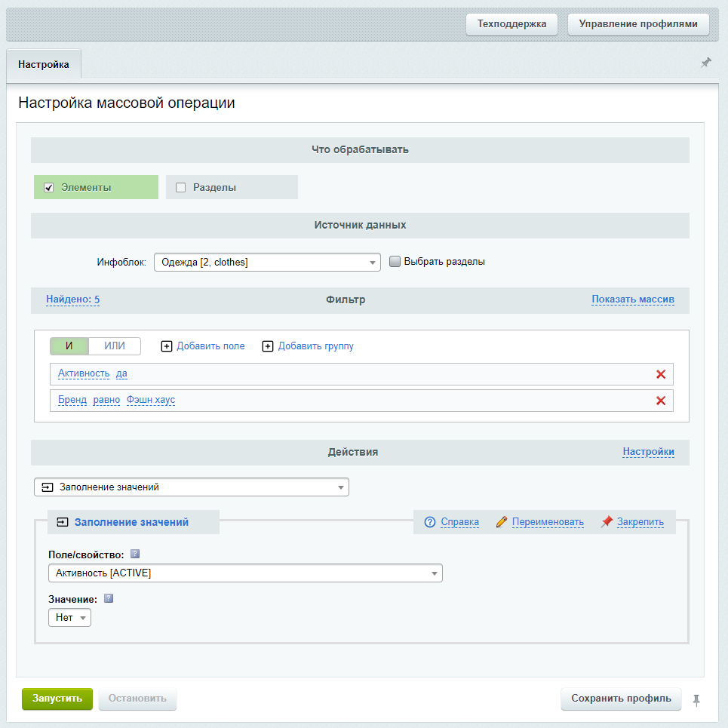Screen dimensions: 728x728
Task: Click the plus icon for Добавить группу
Action: 268,346
